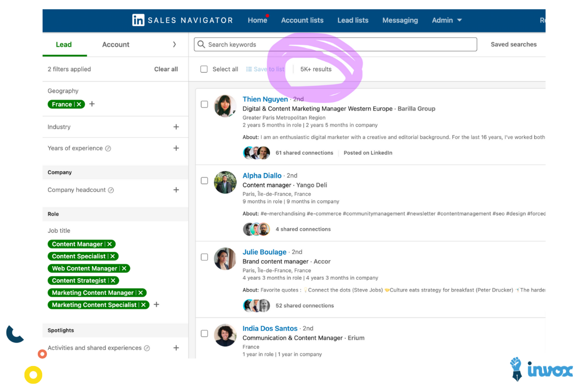Clear all applied filters
The height and width of the screenshot is (392, 588).
[x=166, y=69]
